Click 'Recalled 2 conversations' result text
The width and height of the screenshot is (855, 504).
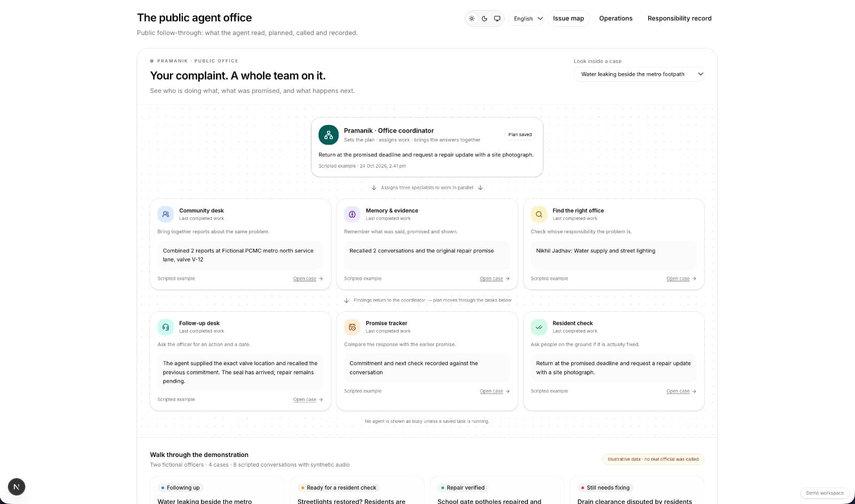422,251
